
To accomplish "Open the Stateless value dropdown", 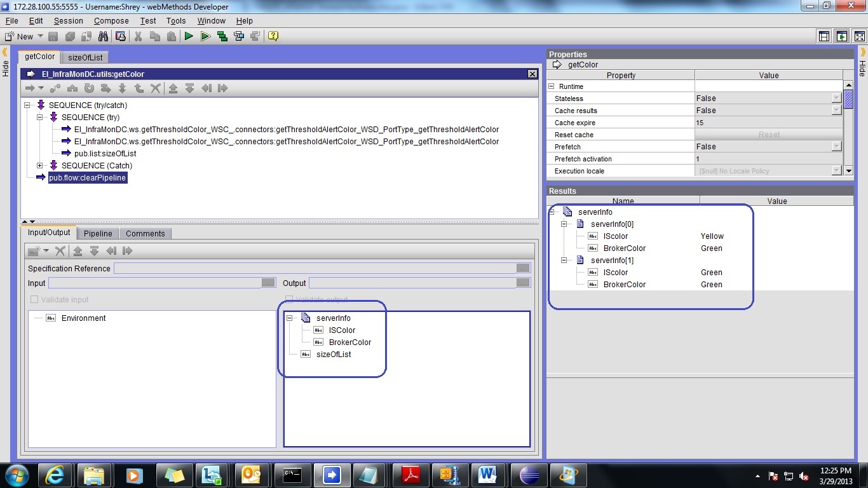I will pyautogui.click(x=837, y=98).
